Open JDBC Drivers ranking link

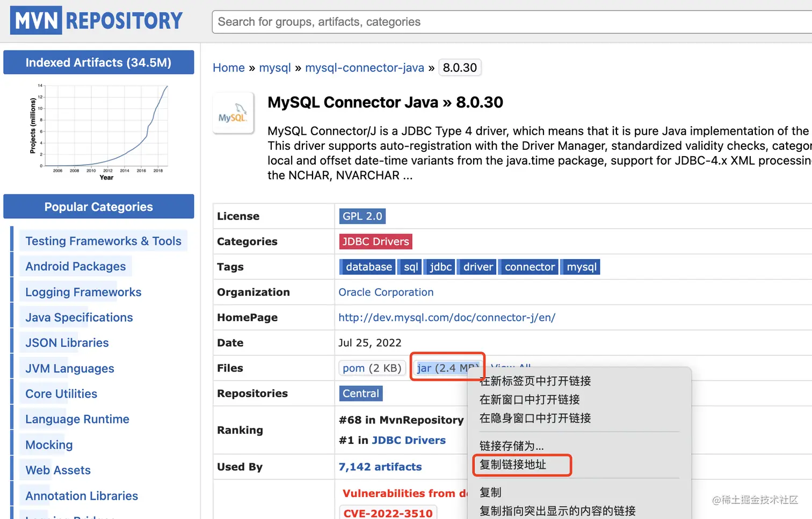click(409, 440)
